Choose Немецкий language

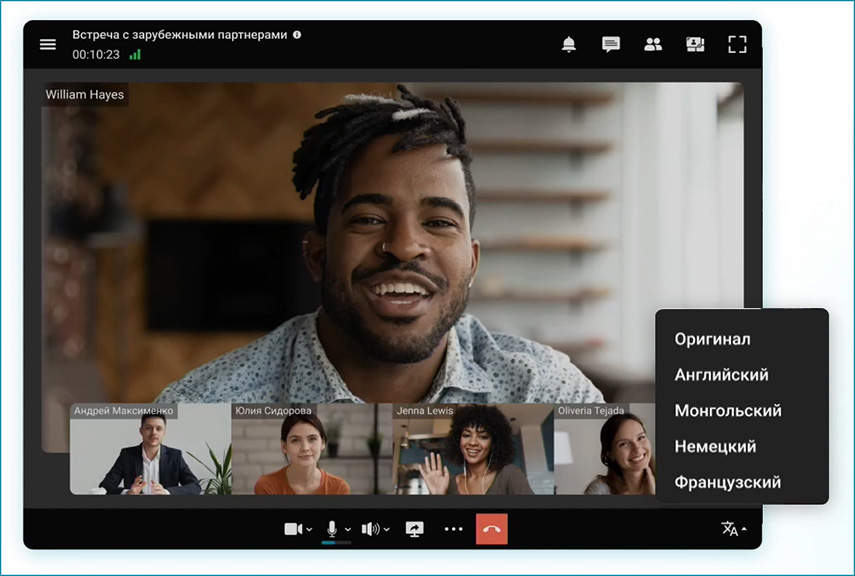(715, 447)
